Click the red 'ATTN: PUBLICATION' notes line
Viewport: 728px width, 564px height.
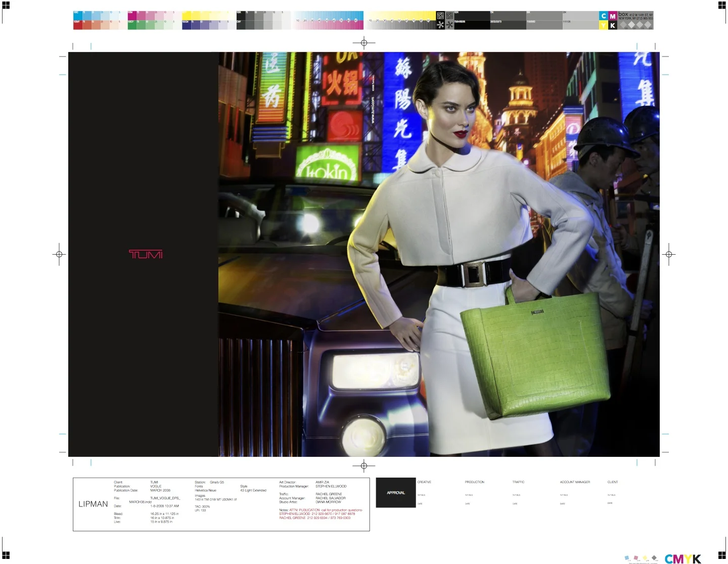click(326, 510)
